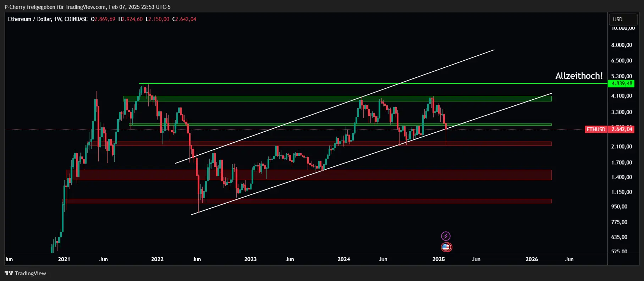Screen dimensions: 644x281
Task: Click the 2026 time axis label
Action: (x=532, y=259)
